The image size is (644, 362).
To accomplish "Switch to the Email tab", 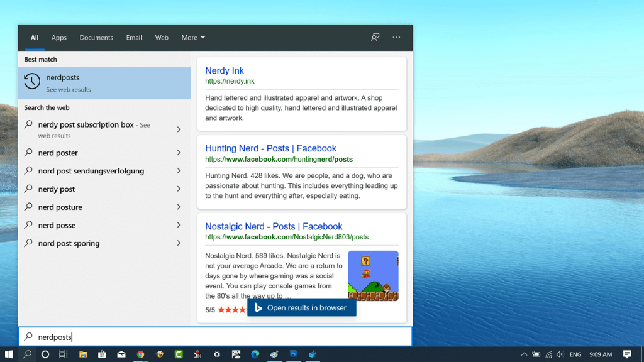I will (134, 37).
